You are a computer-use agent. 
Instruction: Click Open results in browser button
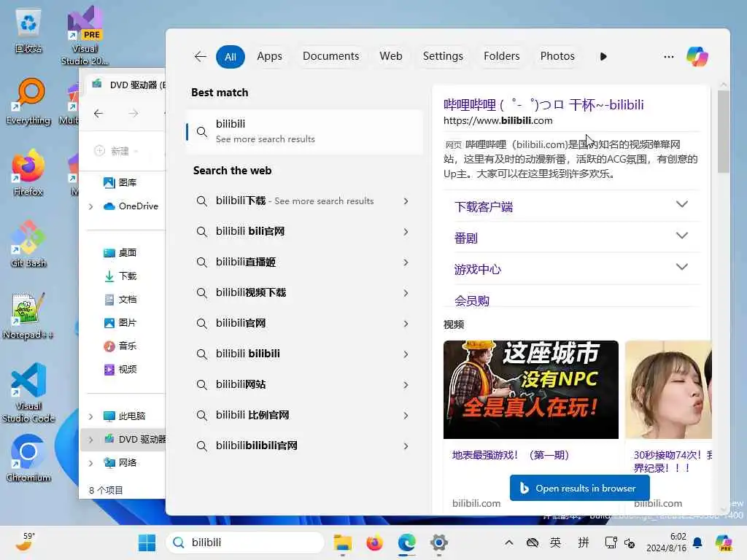[x=579, y=488]
